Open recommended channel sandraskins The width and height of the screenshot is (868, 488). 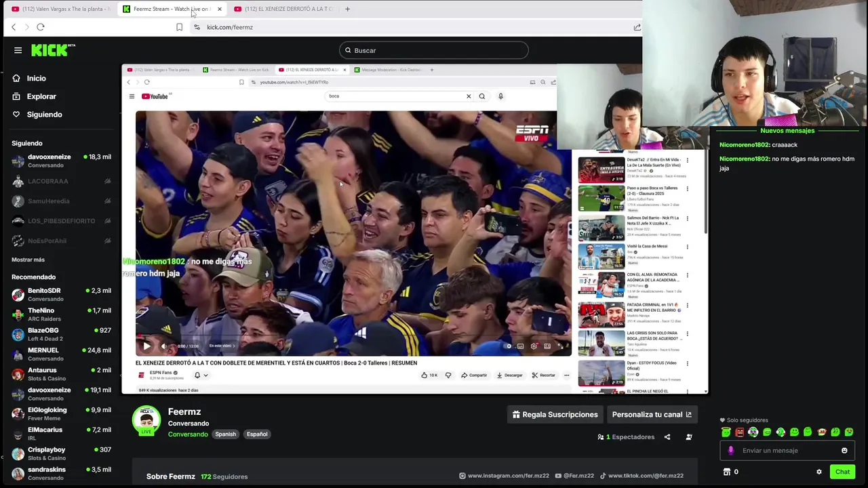click(61, 473)
